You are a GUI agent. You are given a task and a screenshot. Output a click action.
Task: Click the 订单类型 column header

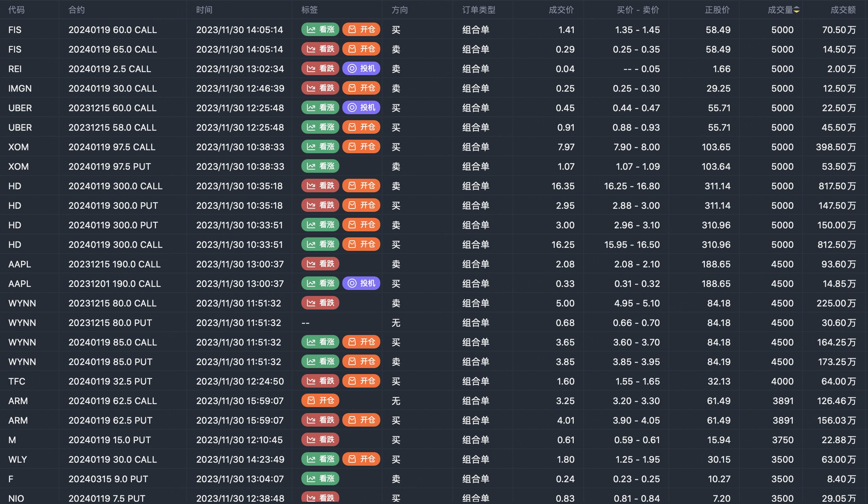478,10
